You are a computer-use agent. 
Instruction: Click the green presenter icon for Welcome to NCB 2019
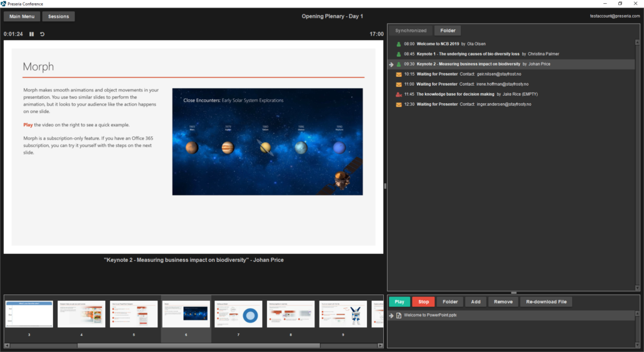pyautogui.click(x=398, y=44)
